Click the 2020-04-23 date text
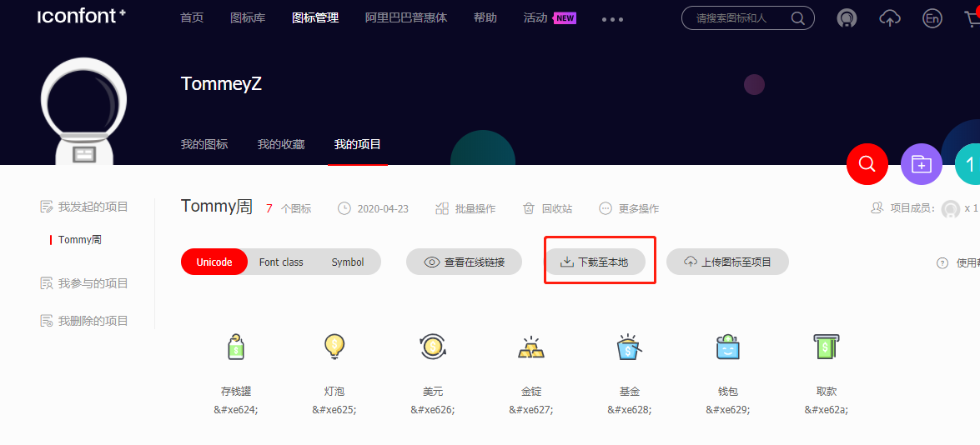Viewport: 980px width, 445px height. click(x=383, y=209)
